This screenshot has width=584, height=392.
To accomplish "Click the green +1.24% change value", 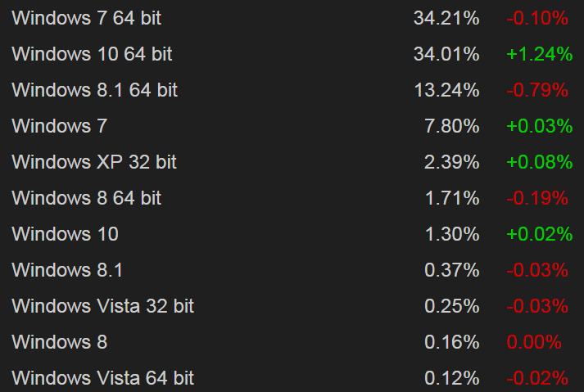I will [538, 54].
